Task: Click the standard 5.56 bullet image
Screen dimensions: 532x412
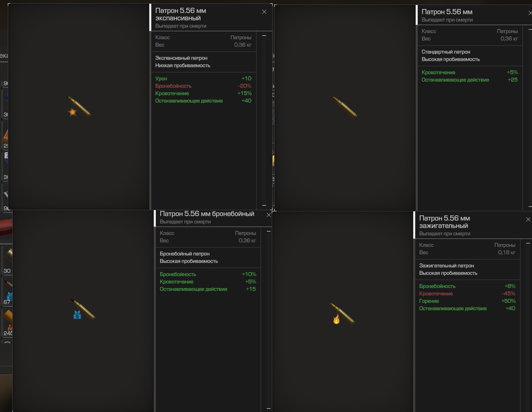Action: pyautogui.click(x=345, y=107)
